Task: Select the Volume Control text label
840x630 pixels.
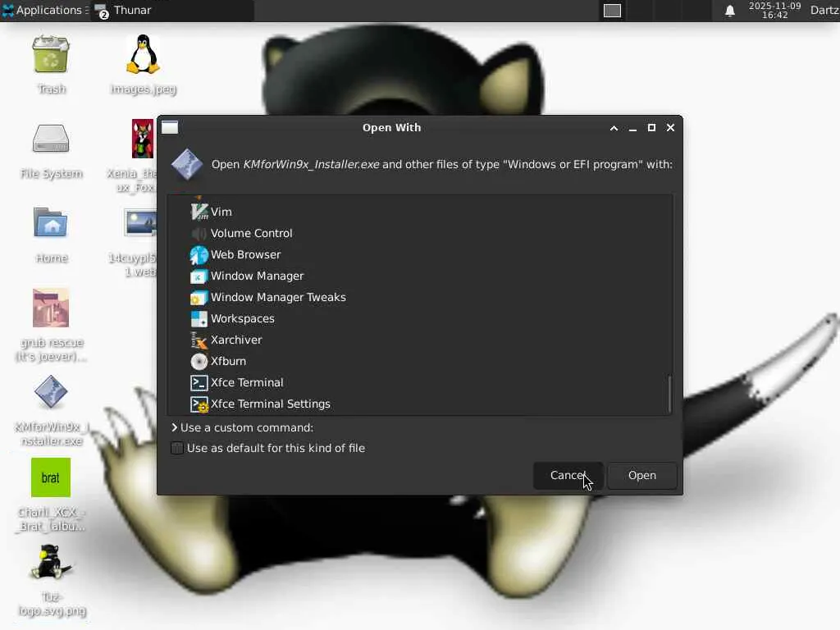Action: pos(251,233)
